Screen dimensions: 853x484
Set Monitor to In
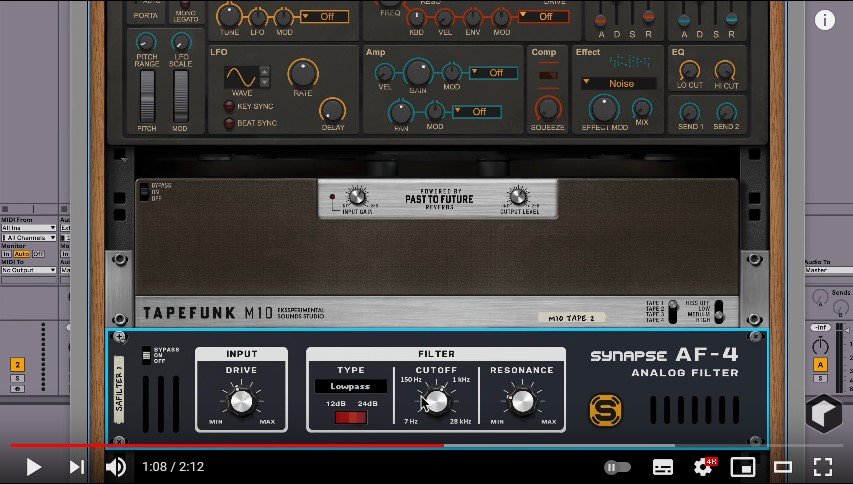6,254
